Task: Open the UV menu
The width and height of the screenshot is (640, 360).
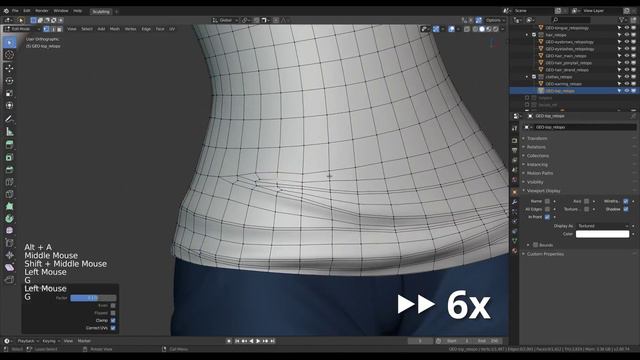Action: [x=172, y=29]
